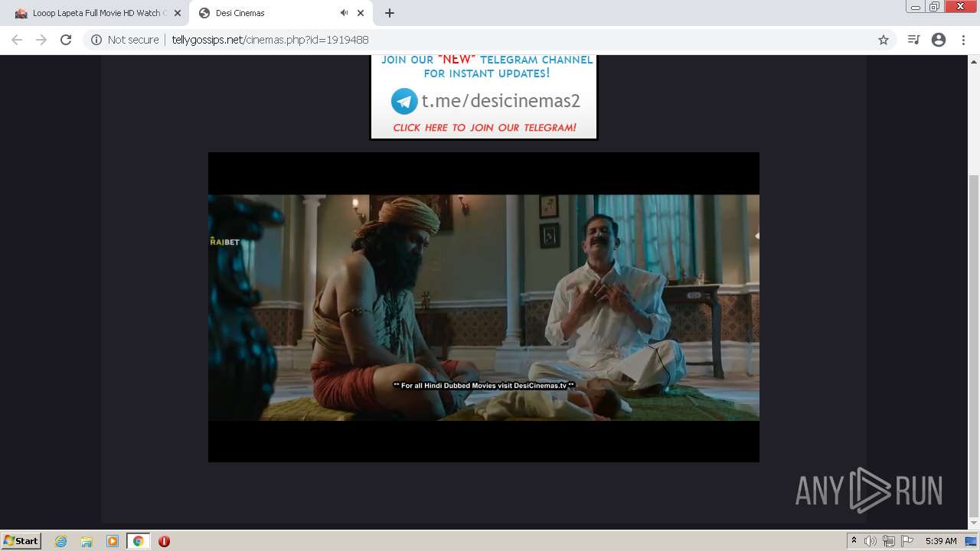The height and width of the screenshot is (551, 980).
Task: Open a new browser tab
Action: tap(390, 13)
